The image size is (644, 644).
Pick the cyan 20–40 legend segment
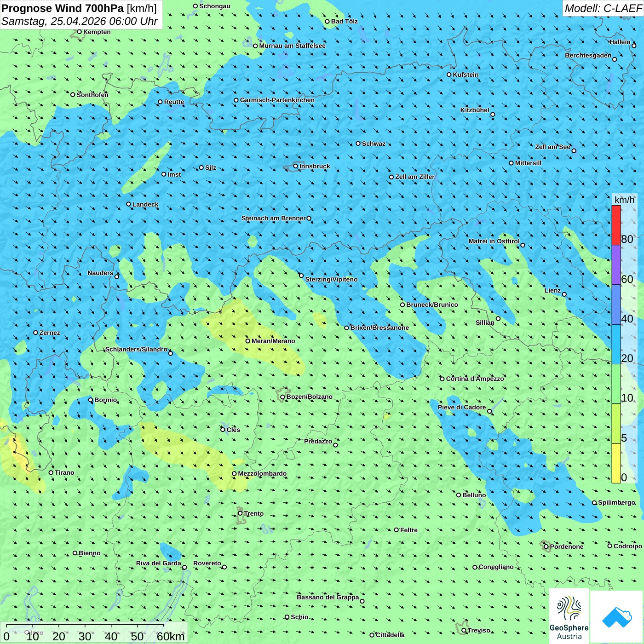tap(616, 345)
